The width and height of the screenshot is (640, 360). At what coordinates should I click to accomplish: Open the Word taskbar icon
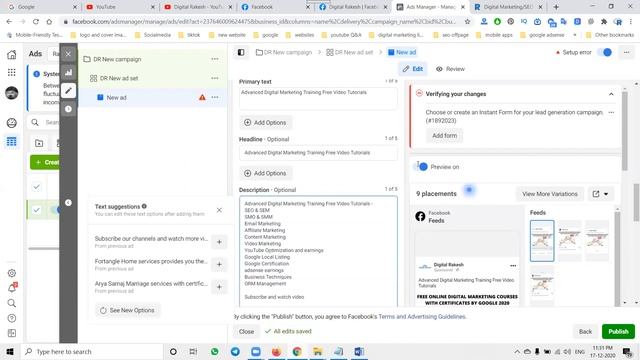click(x=359, y=351)
